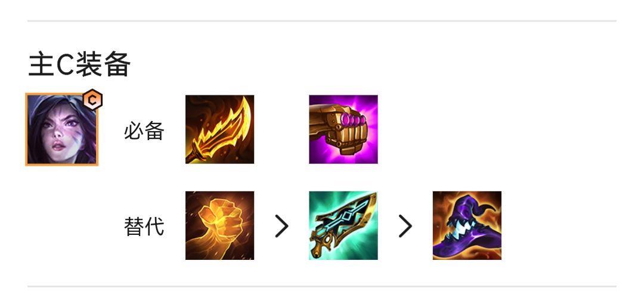Click the 替代 row label
The height and width of the screenshot is (307, 644).
tap(144, 227)
